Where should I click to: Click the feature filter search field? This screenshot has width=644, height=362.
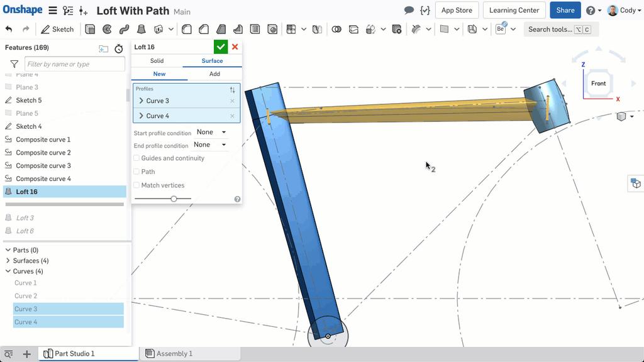75,63
